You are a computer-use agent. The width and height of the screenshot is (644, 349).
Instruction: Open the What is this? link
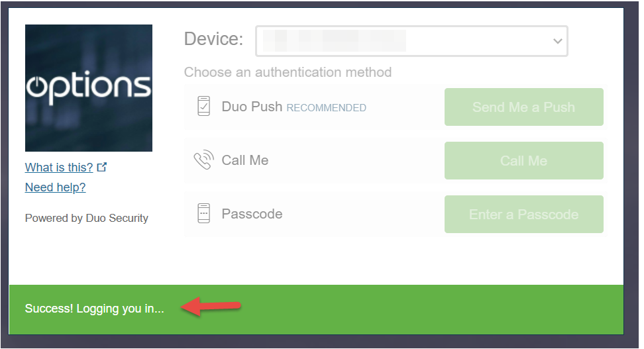click(x=59, y=168)
